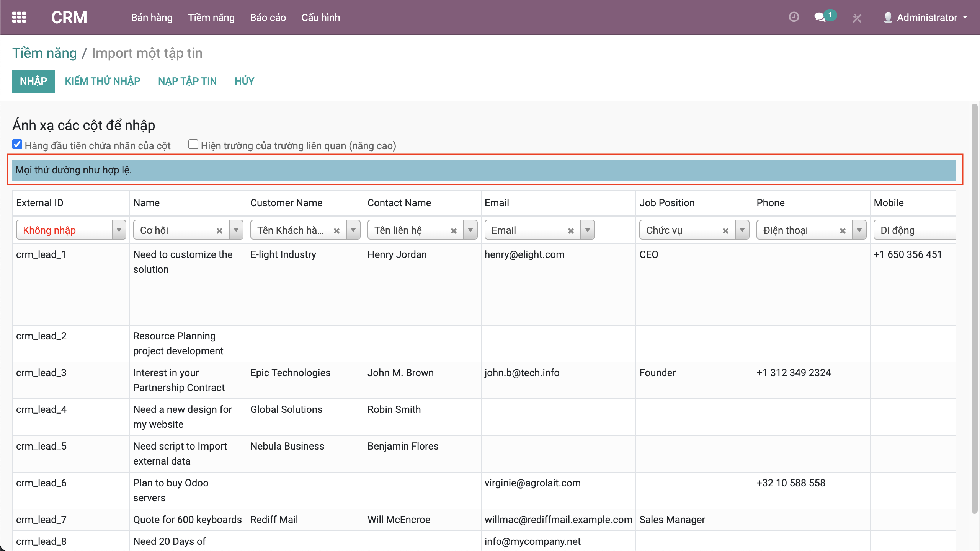Screen dimensions: 980x551
Task: Expand Administrator user menu
Action: pos(926,18)
